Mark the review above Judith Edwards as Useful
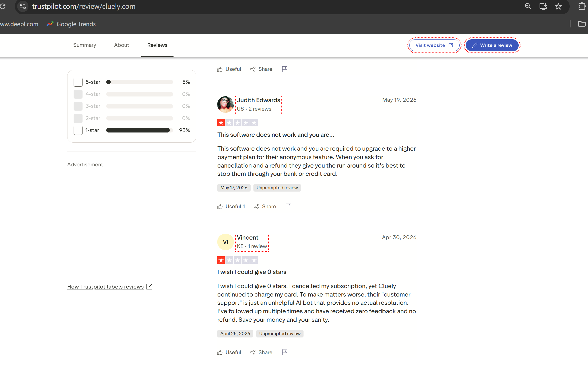The width and height of the screenshot is (588, 365). pyautogui.click(x=229, y=69)
